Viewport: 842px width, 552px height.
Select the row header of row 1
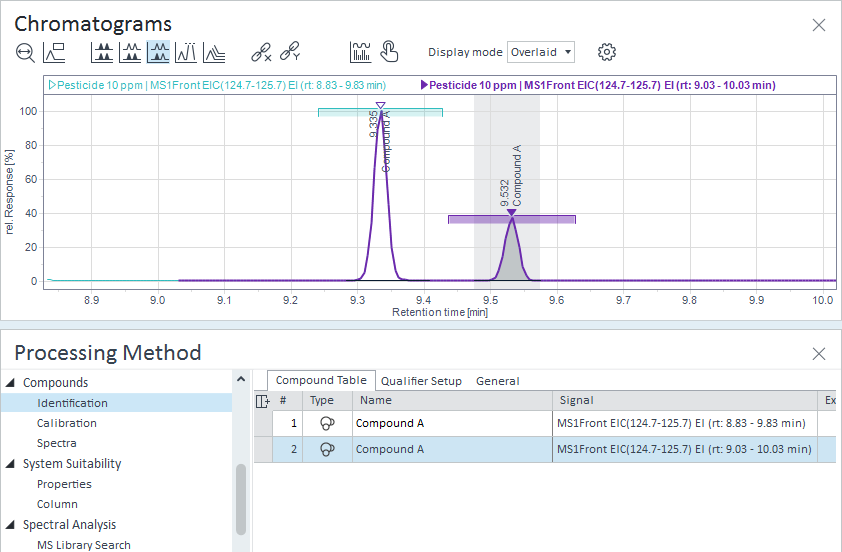point(263,424)
